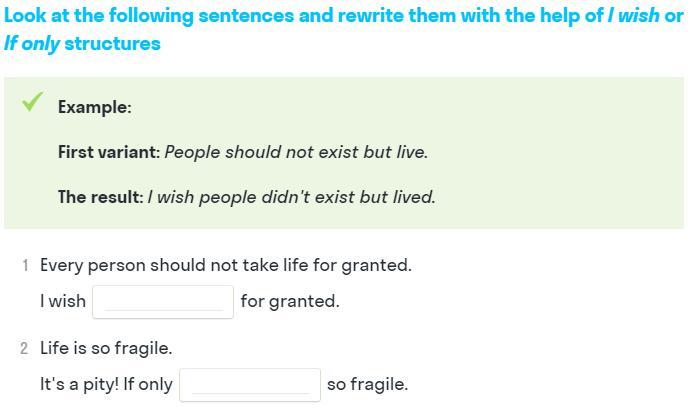The image size is (694, 416).
Task: Click the "The result:" label
Action: click(x=100, y=197)
